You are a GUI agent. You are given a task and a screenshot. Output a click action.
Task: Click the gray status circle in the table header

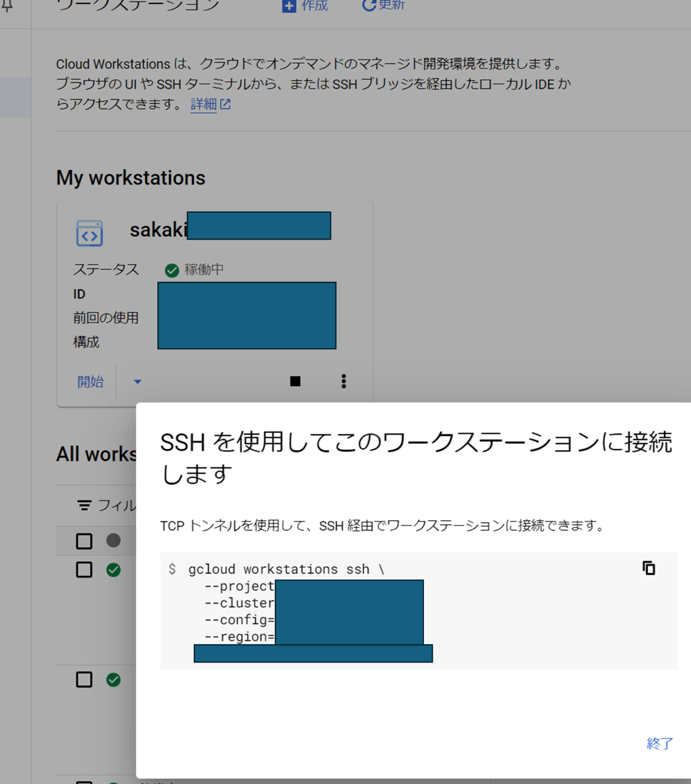coord(114,540)
